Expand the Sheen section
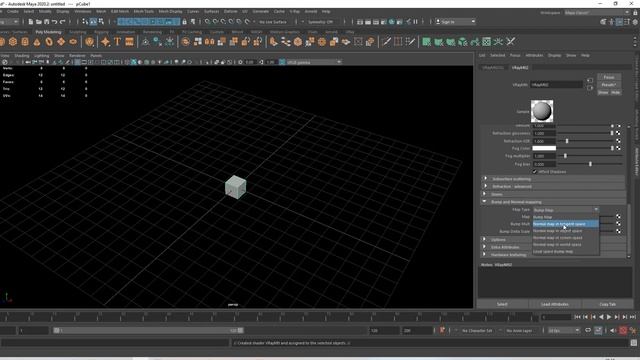The width and height of the screenshot is (640, 360). click(553, 194)
